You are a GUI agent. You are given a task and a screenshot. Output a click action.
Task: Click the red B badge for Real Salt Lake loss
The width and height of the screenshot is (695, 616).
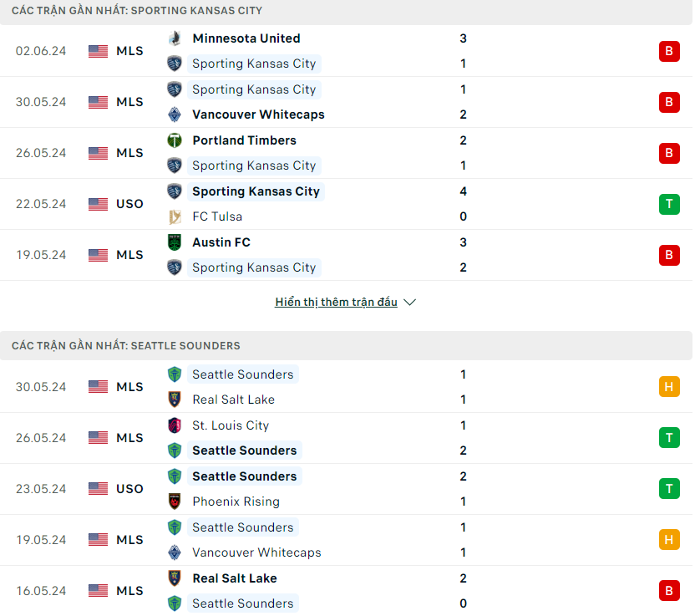pyautogui.click(x=669, y=591)
